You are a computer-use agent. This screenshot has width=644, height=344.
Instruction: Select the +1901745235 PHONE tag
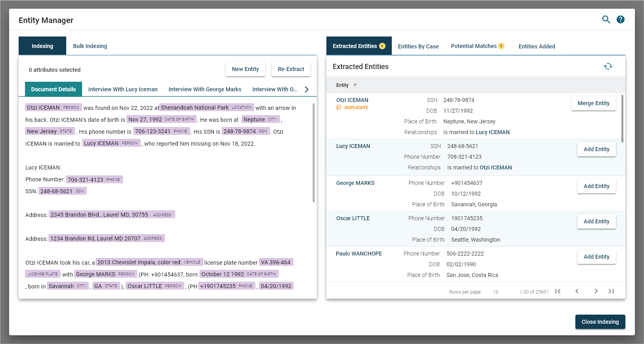point(227,286)
